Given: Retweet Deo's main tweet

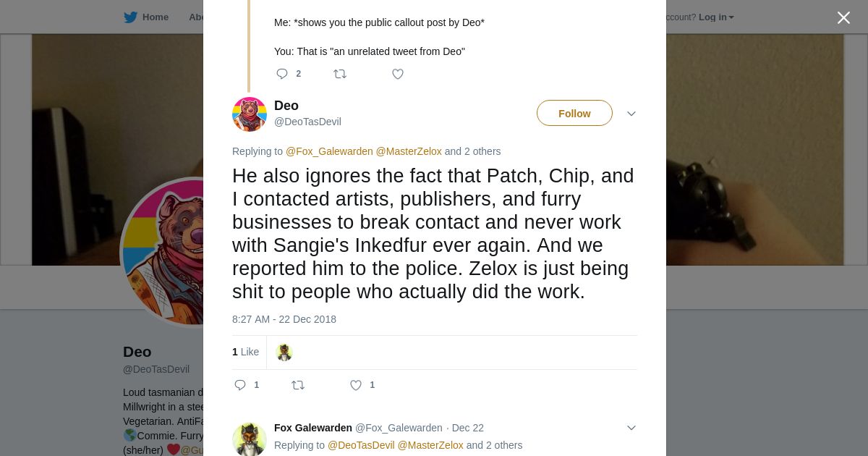Looking at the screenshot, I should (298, 385).
